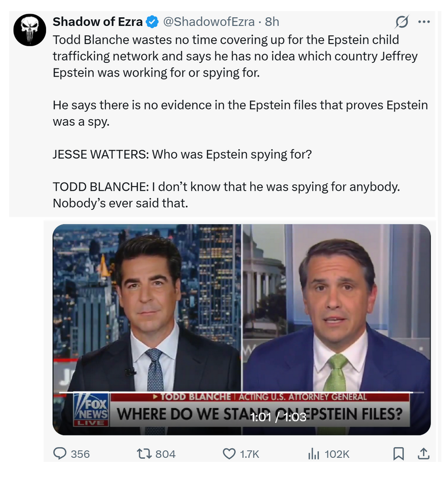Open the 8h timestamp permalink
Viewport: 446px width, 504px height.
pos(272,22)
